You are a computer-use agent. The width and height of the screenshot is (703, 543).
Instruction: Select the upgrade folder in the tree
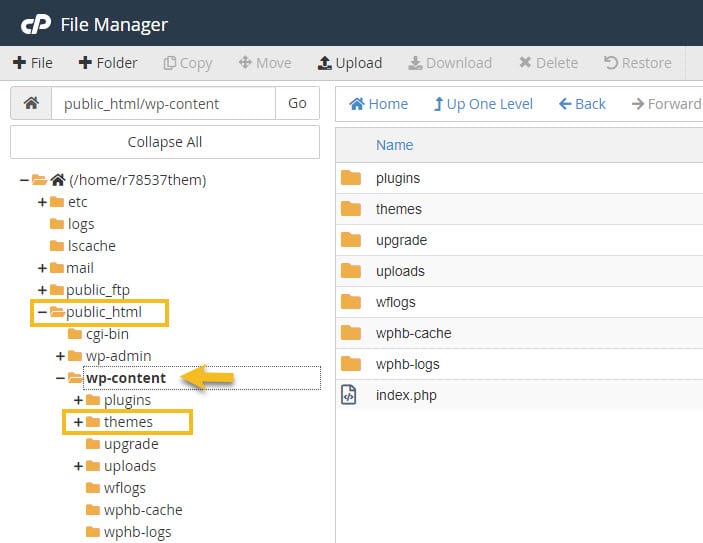coord(131,444)
